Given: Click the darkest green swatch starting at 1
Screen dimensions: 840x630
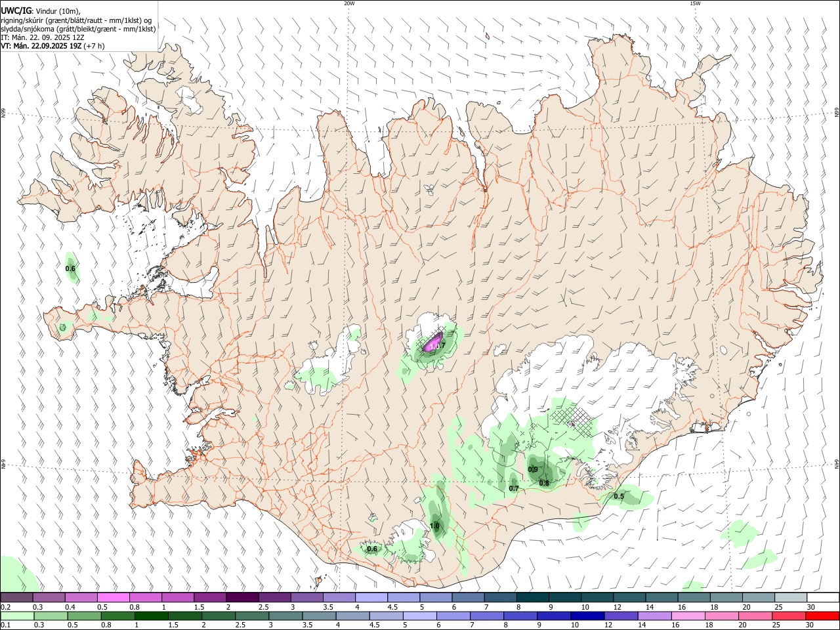Looking at the screenshot, I should pos(151,616).
